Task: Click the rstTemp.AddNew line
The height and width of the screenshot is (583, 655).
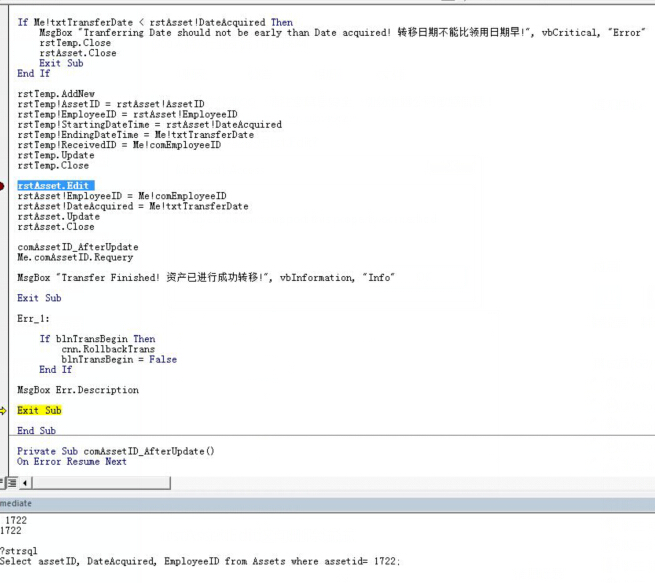Action: click(x=56, y=94)
